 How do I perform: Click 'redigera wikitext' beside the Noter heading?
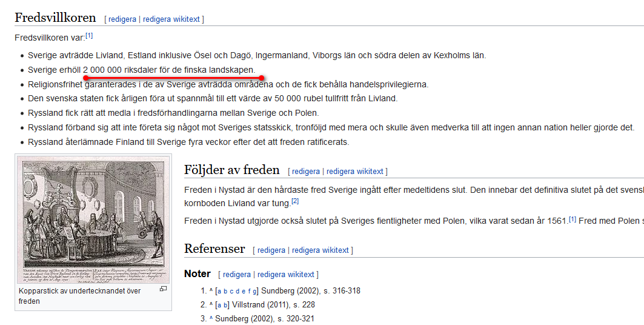(286, 275)
